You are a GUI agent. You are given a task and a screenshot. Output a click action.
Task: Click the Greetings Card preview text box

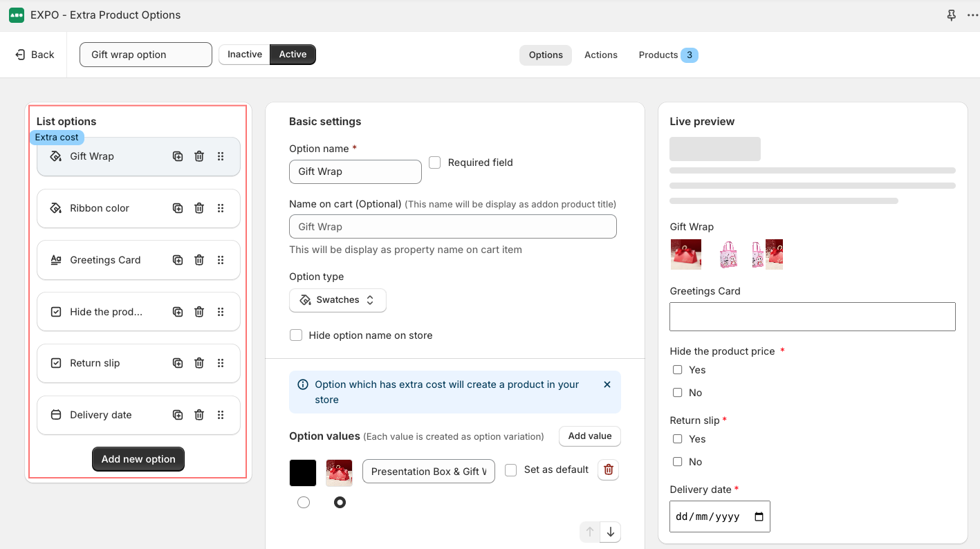pos(813,317)
